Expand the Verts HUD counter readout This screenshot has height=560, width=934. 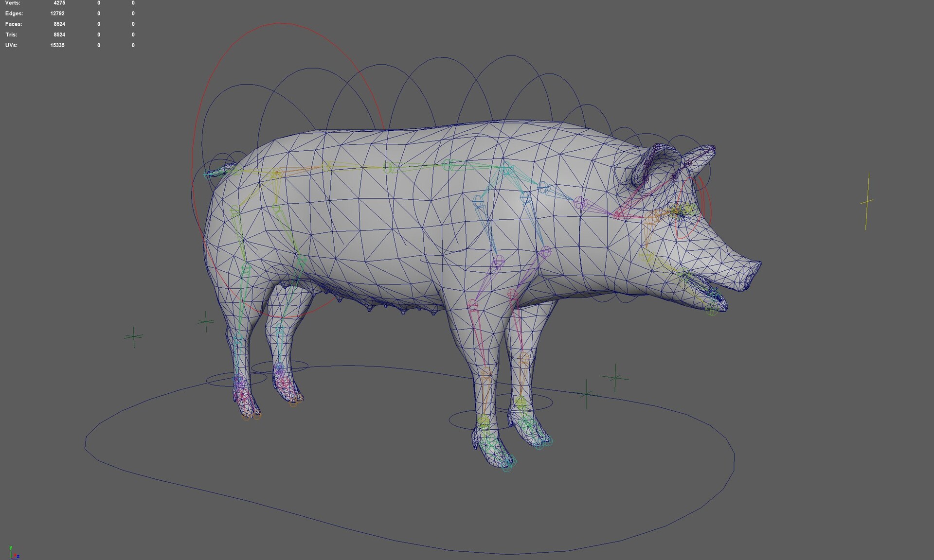point(58,3)
